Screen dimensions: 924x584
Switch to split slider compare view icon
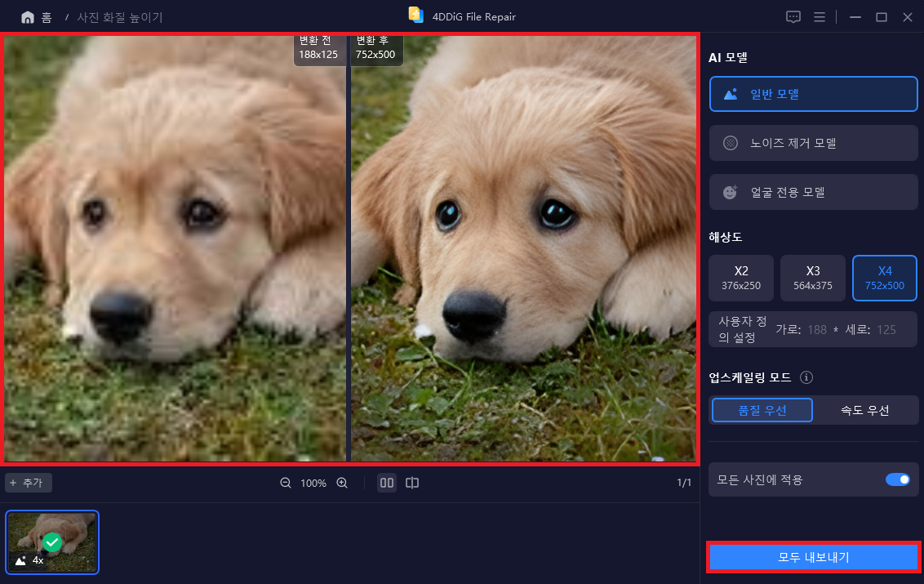click(x=412, y=484)
